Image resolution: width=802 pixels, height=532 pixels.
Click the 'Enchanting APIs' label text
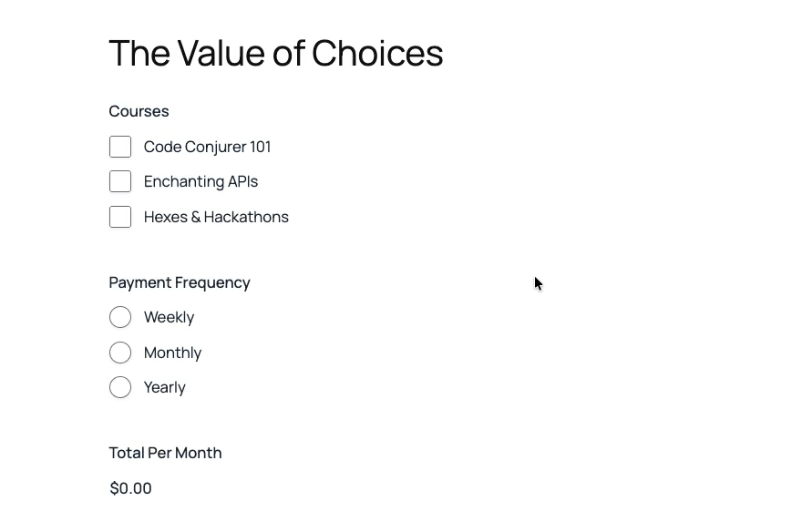tap(200, 181)
